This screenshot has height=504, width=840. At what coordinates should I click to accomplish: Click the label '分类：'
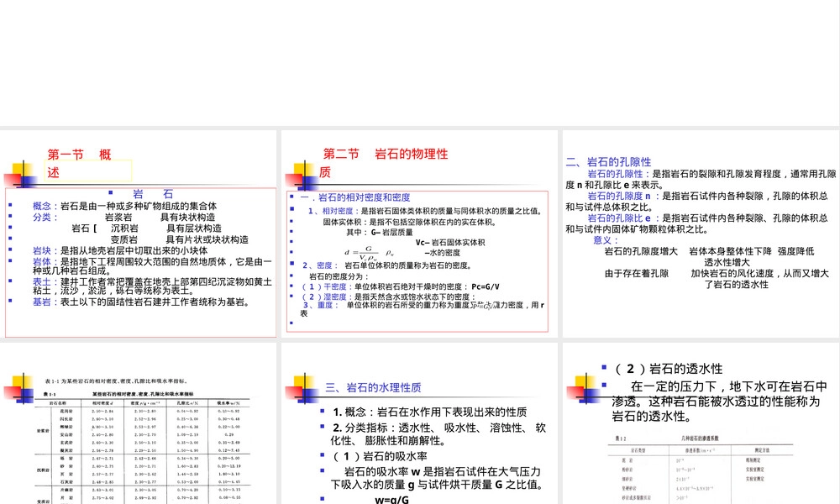coord(45,217)
